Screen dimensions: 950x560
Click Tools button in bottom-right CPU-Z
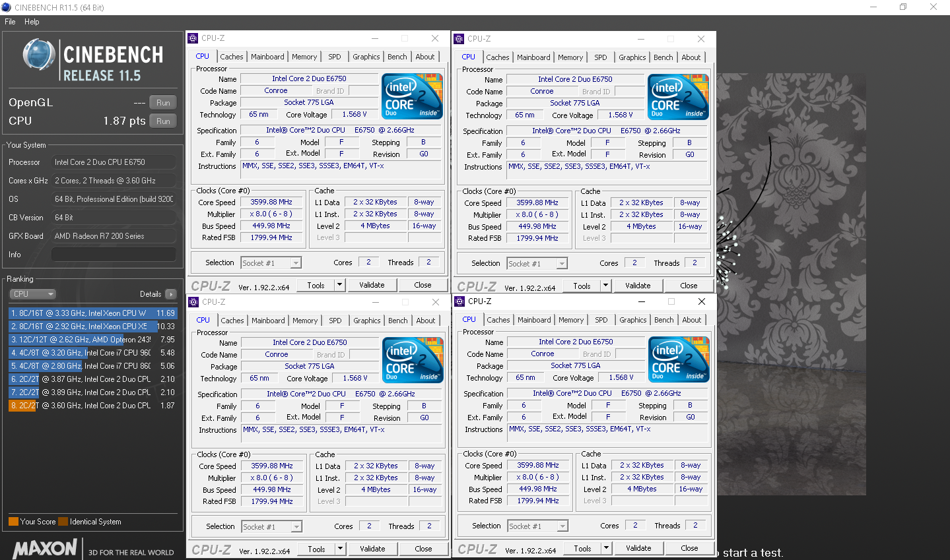pyautogui.click(x=582, y=548)
